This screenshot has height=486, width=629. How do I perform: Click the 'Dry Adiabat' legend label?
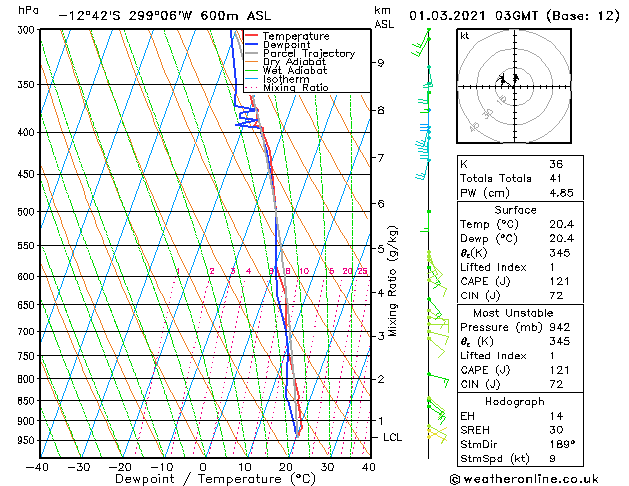pyautogui.click(x=294, y=62)
